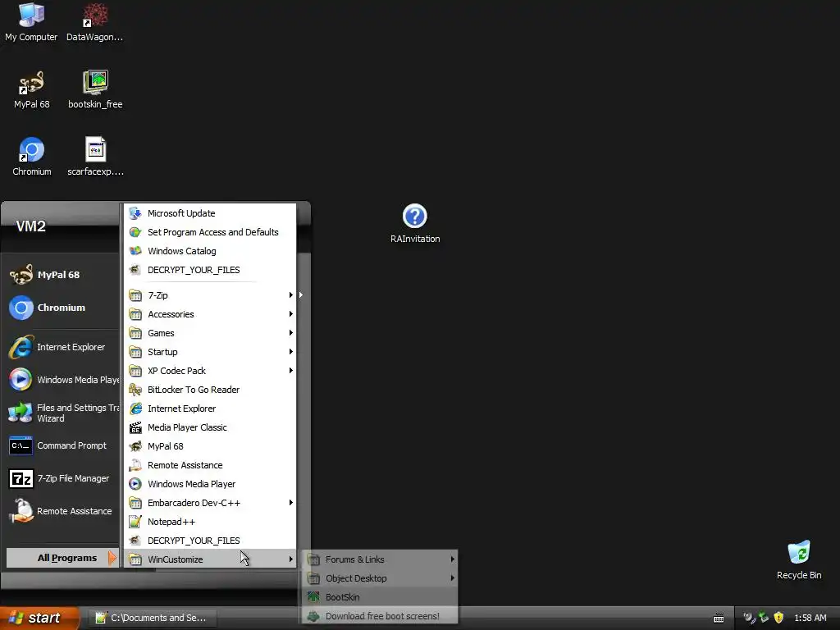Expand the WinCustomize folder

click(210, 559)
